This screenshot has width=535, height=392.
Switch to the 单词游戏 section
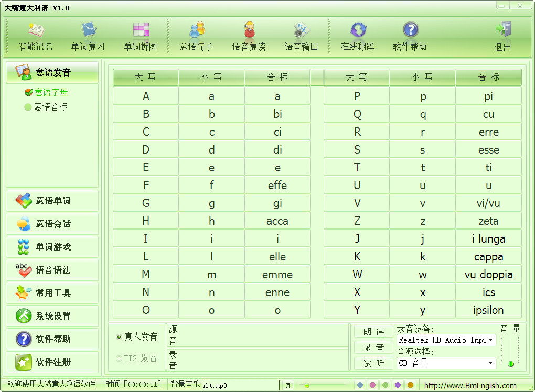(x=51, y=246)
